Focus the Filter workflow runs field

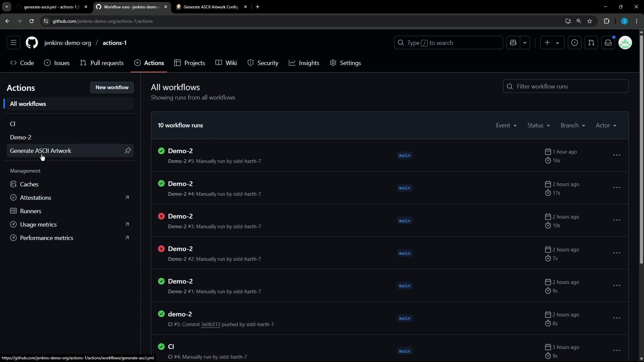[x=566, y=86]
